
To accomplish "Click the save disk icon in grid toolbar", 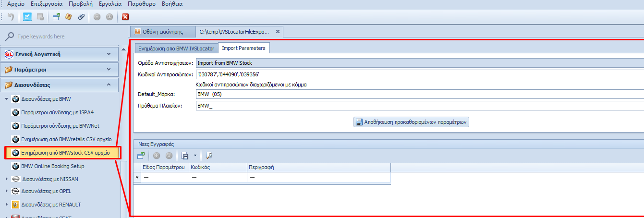I will 184,155.
